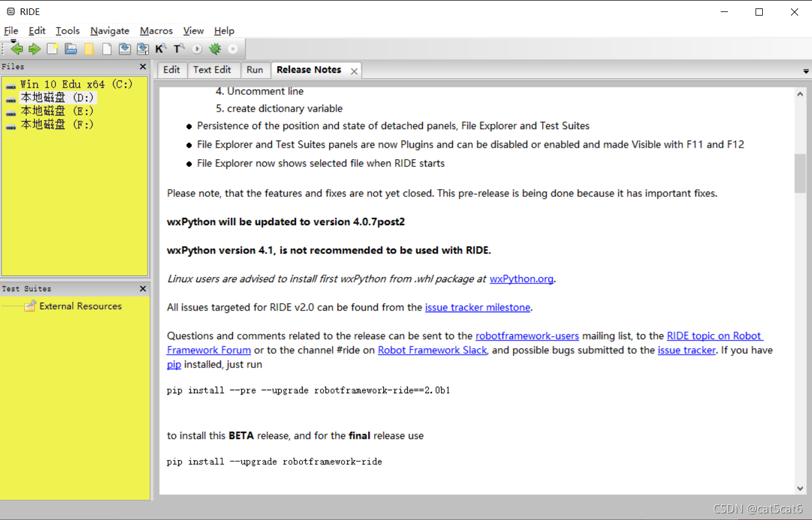Close the Test Suites panel
The height and width of the screenshot is (520, 812).
143,288
